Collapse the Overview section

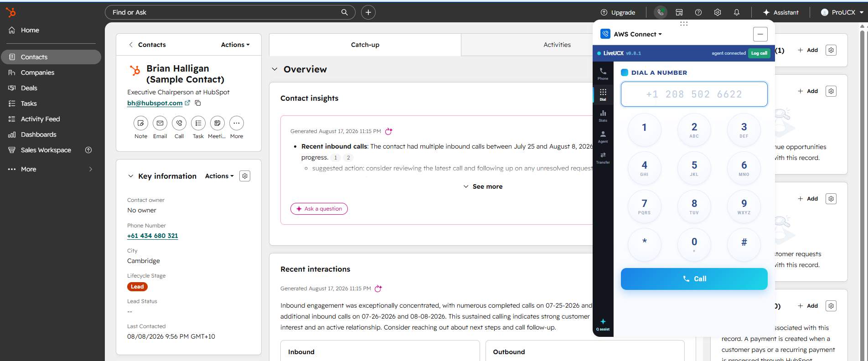coord(274,69)
